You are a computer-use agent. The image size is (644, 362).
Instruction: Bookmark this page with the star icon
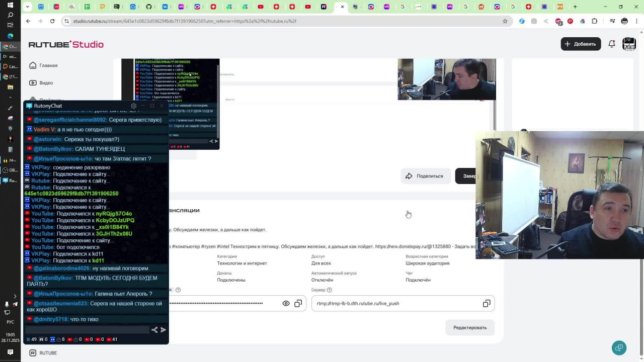[505, 21]
